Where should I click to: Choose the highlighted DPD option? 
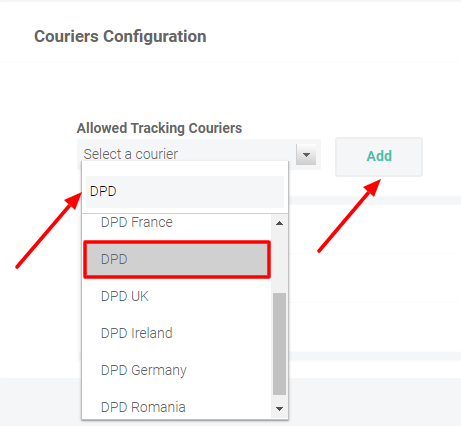[177, 259]
